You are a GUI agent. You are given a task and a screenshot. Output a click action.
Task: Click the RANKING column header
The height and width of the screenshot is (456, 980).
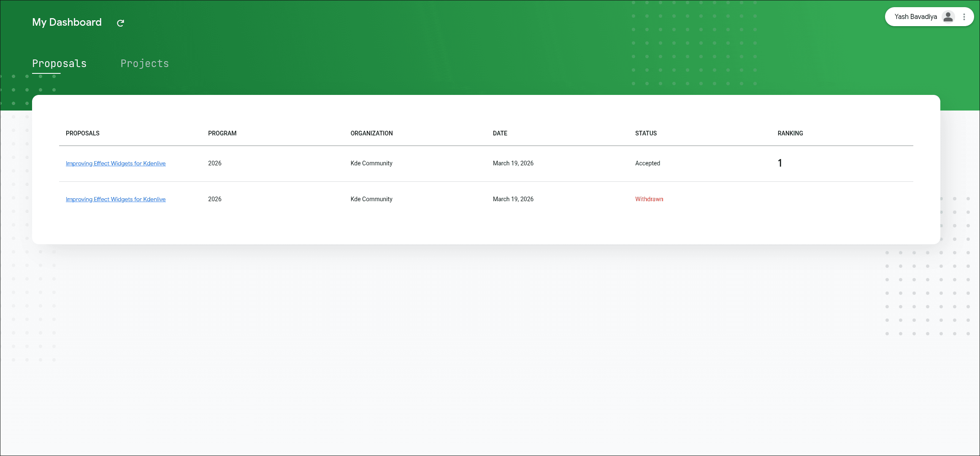pos(790,133)
